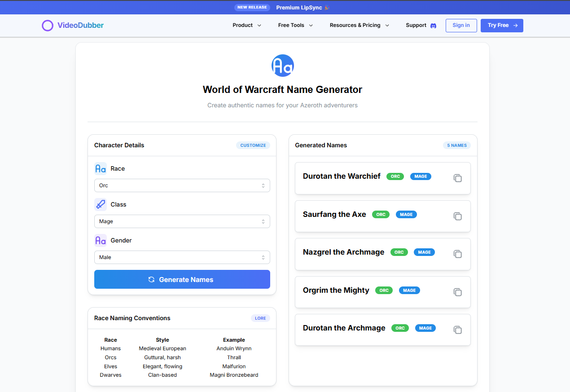The height and width of the screenshot is (392, 570).
Task: Click the Humans row in naming conventions
Action: [x=182, y=348]
